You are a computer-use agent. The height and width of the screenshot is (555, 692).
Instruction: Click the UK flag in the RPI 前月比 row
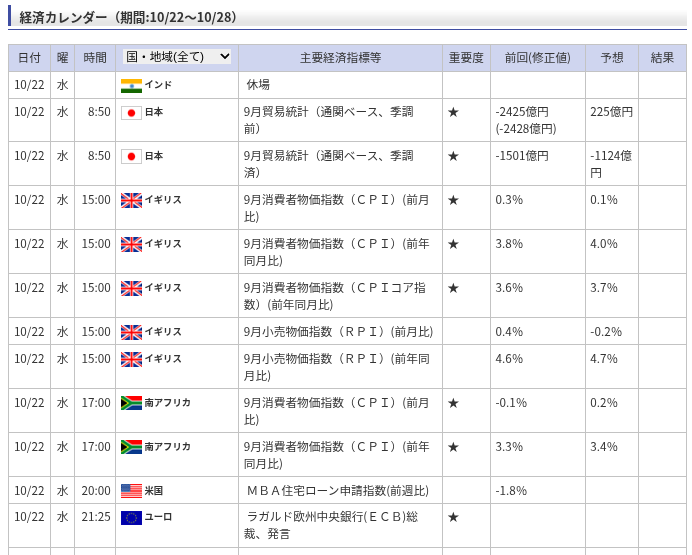[x=131, y=332]
